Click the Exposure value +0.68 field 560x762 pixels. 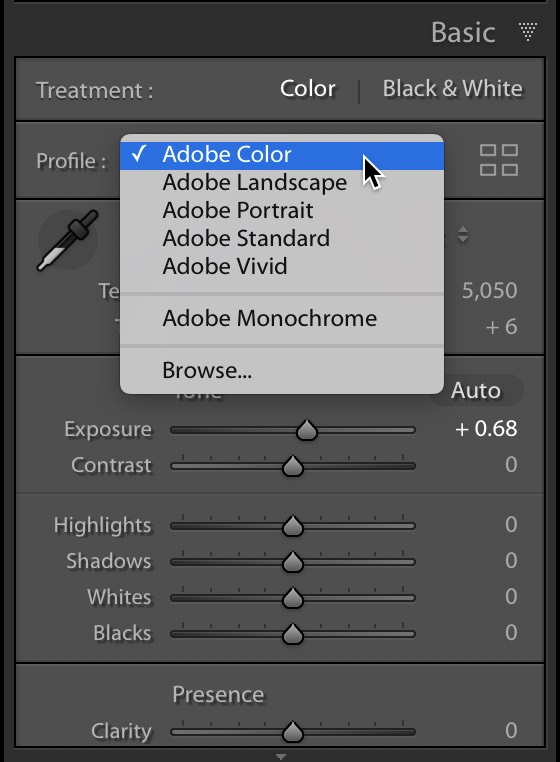pyautogui.click(x=486, y=429)
